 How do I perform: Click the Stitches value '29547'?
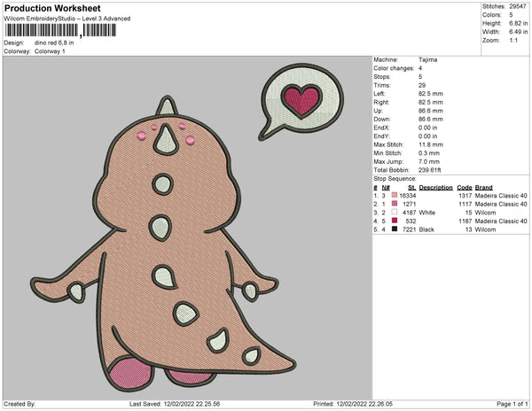coord(518,6)
